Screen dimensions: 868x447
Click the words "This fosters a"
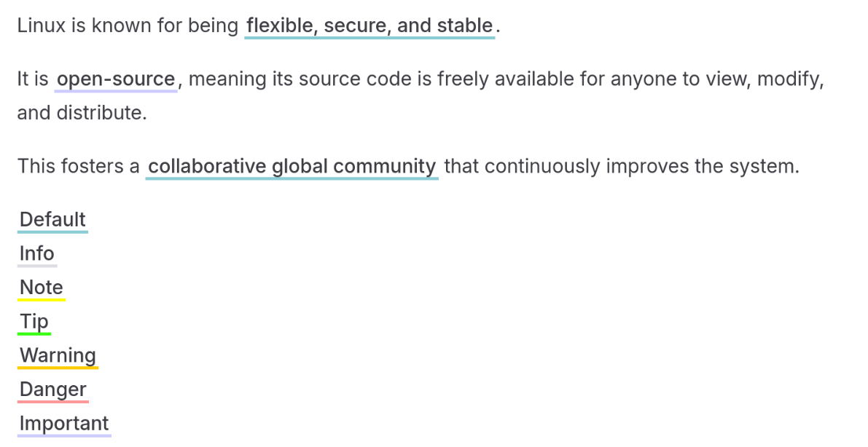coord(78,167)
